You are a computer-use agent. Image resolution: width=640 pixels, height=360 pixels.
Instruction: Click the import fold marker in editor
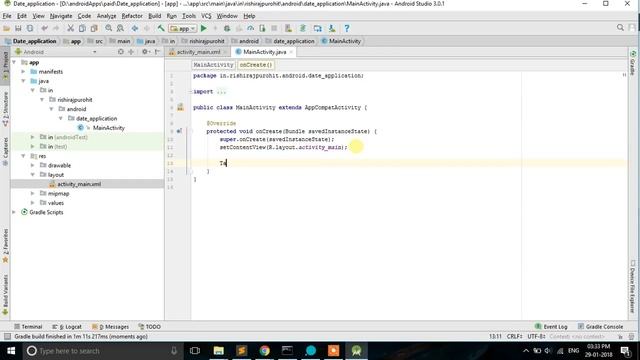point(191,91)
